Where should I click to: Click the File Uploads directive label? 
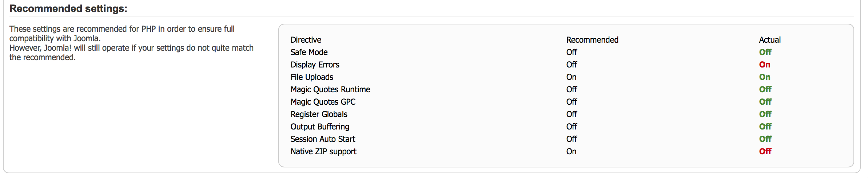(312, 77)
